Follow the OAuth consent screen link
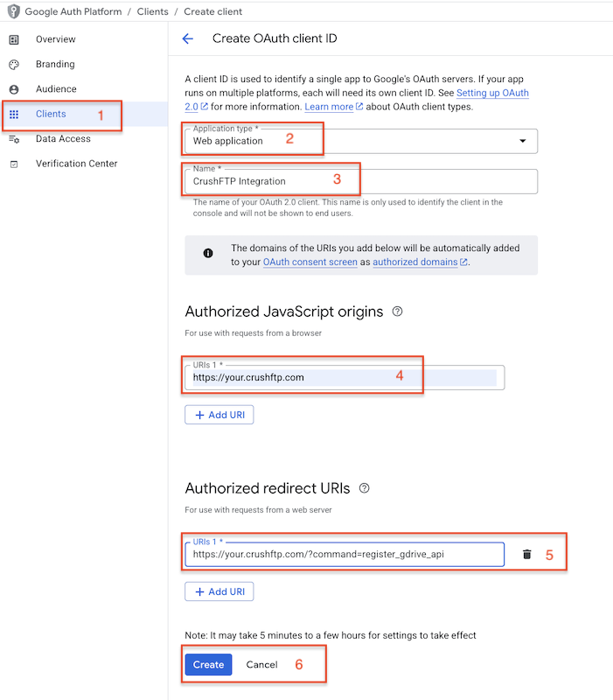This screenshot has height=700, width=613. pyautogui.click(x=310, y=262)
